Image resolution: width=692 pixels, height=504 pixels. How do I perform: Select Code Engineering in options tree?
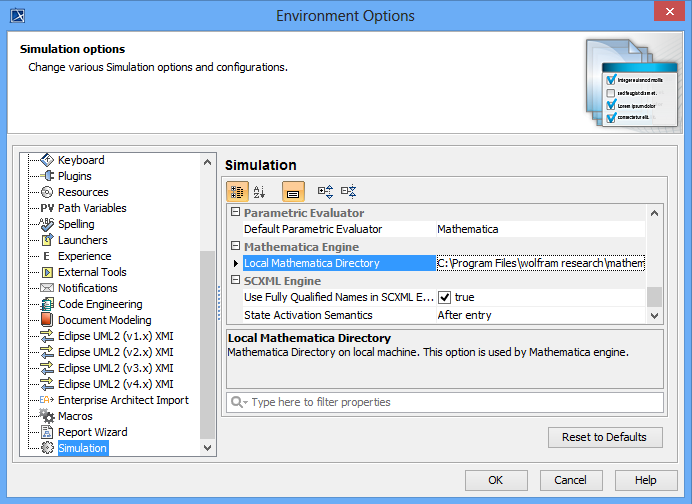pos(100,304)
